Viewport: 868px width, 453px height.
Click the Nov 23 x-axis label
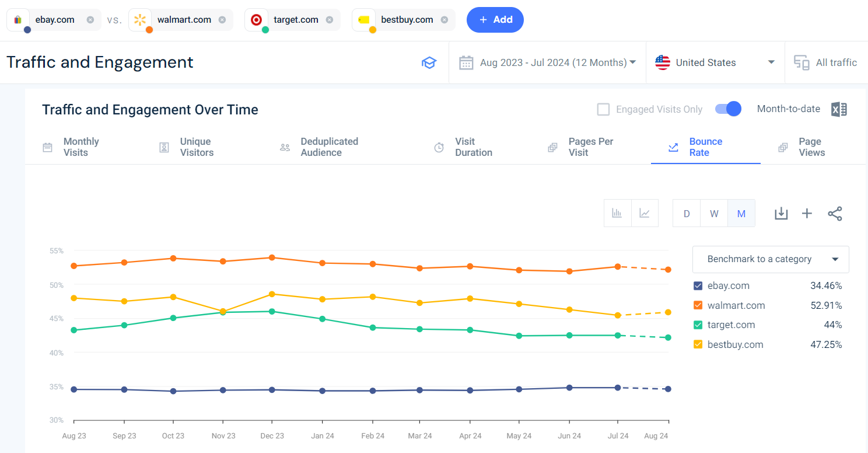pyautogui.click(x=223, y=436)
